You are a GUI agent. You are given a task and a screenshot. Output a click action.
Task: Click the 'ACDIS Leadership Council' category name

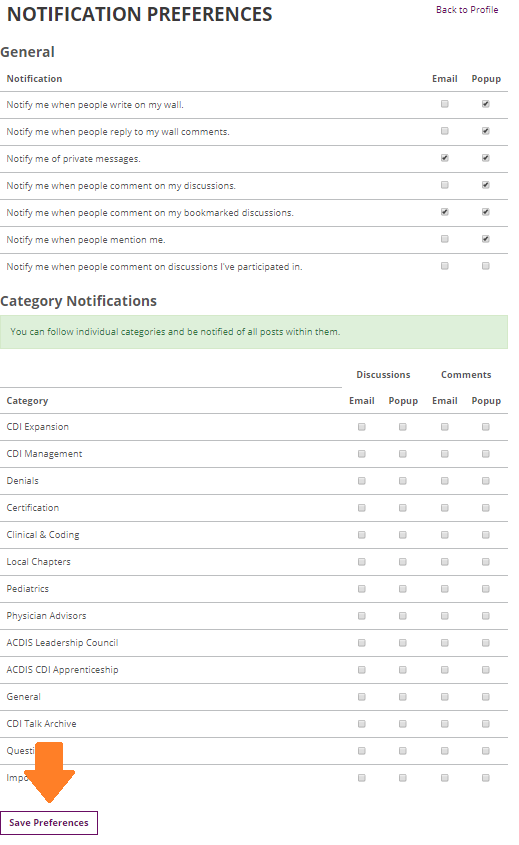tap(63, 642)
